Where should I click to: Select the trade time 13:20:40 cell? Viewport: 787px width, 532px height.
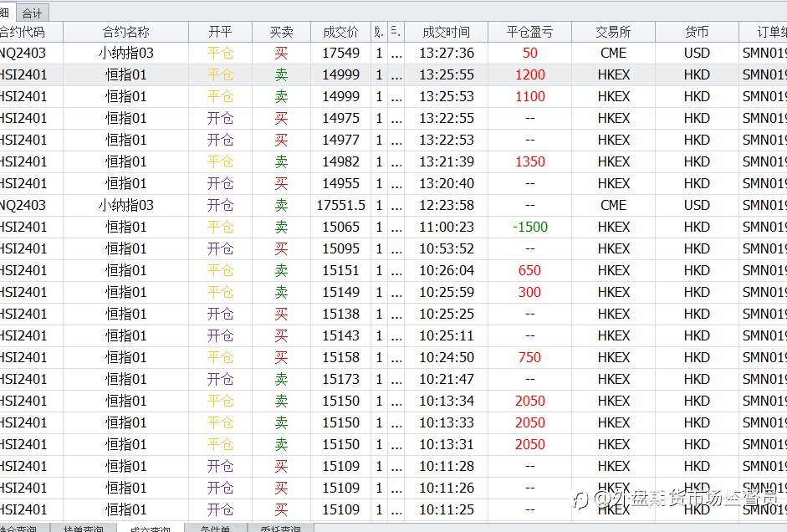[447, 184]
